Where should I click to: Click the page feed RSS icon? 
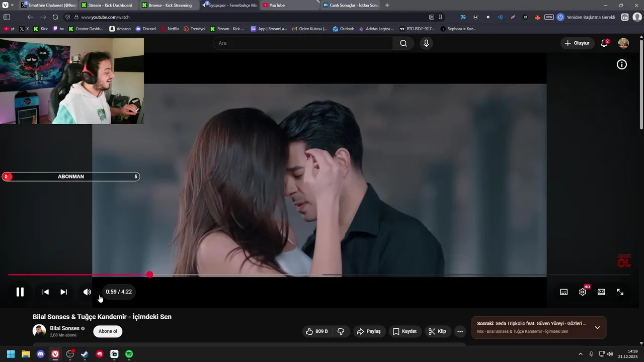tap(432, 17)
